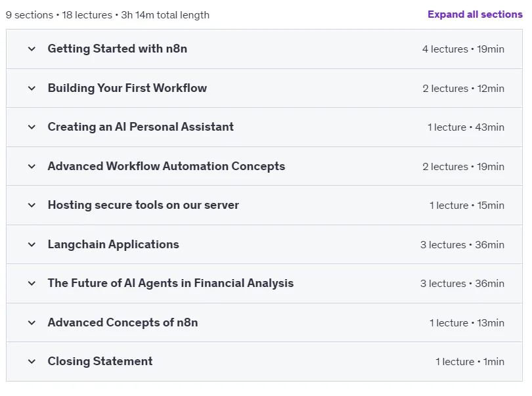Click the 1 lecture 15min duration label
The image size is (532, 396).
click(467, 206)
